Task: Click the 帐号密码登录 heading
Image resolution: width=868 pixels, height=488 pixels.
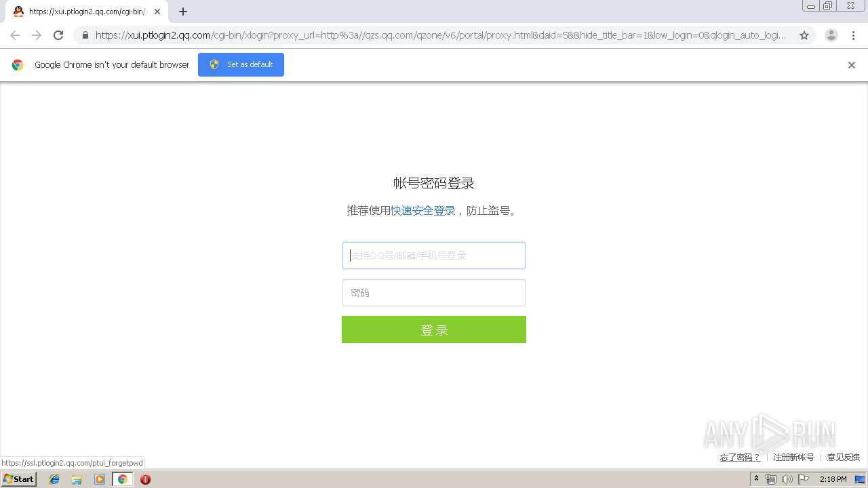Action: (x=434, y=183)
